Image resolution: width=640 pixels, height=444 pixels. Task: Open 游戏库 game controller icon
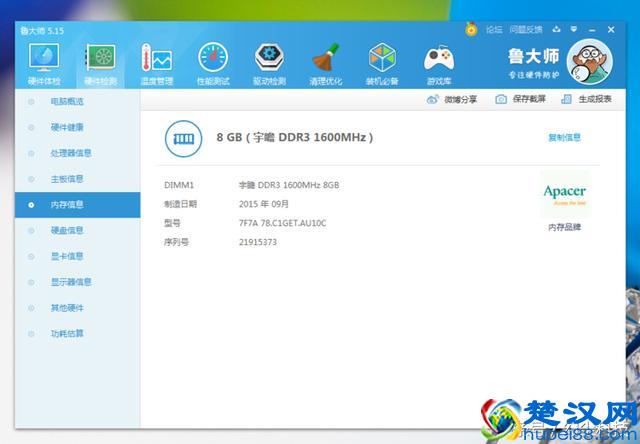[x=439, y=64]
